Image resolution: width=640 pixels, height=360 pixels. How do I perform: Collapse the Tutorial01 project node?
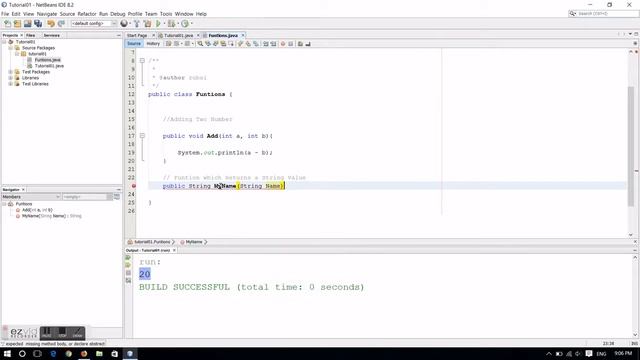(x=4, y=42)
